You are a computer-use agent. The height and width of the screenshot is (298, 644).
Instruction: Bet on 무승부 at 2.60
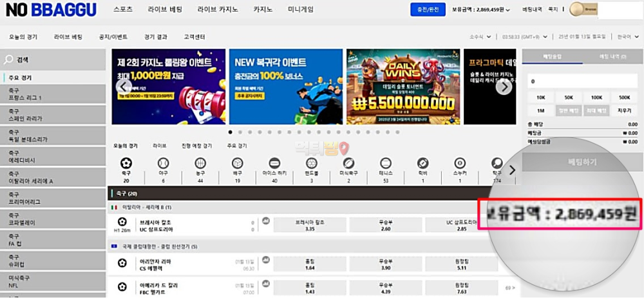pos(386,225)
